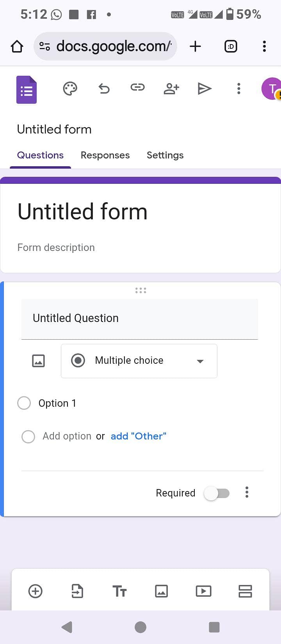This screenshot has height=644, width=281.
Task: Insert a video using the play icon
Action: (x=203, y=591)
